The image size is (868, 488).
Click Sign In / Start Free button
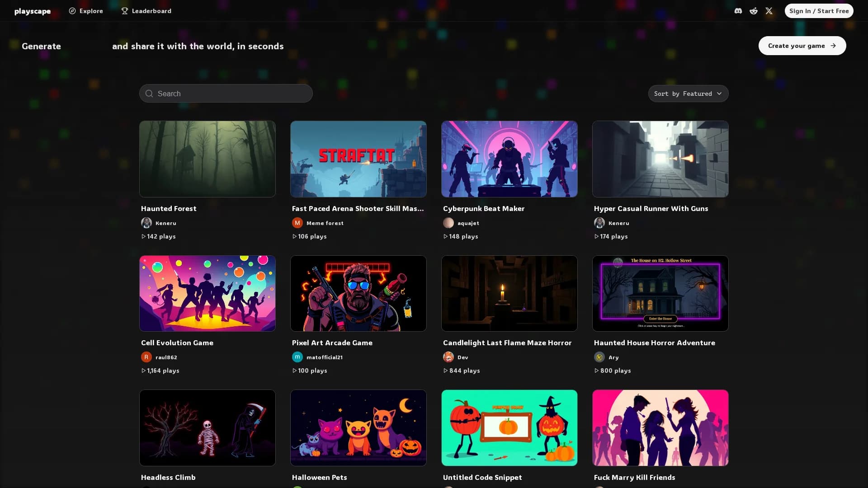(x=819, y=11)
